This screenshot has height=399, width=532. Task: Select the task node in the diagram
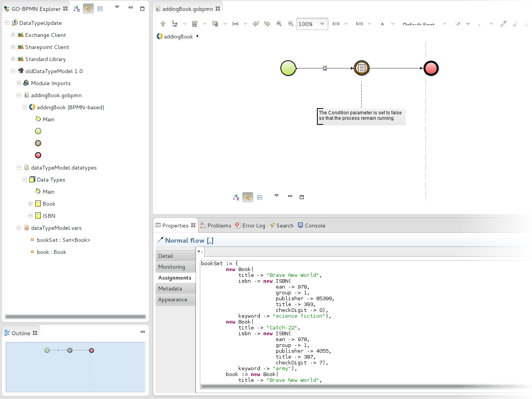pyautogui.click(x=361, y=68)
